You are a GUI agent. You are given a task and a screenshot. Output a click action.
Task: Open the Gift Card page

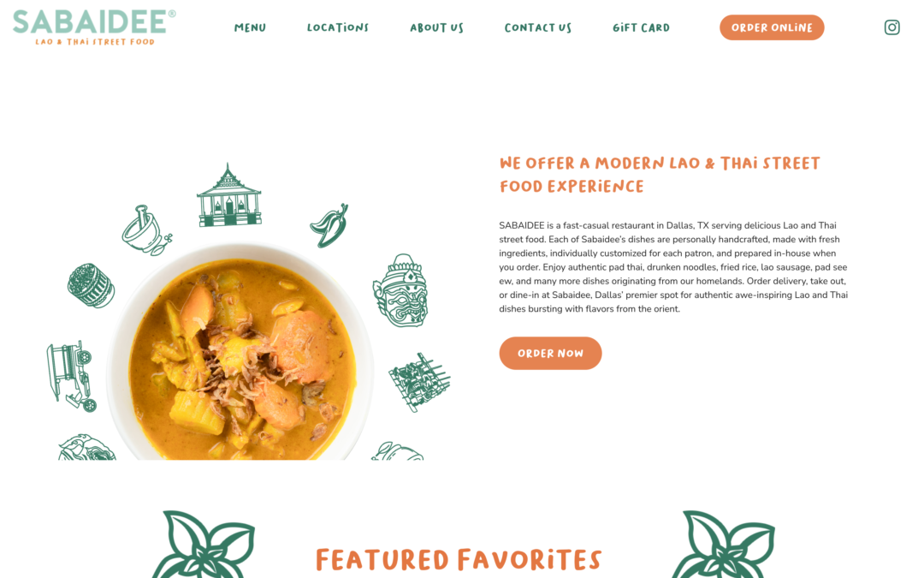(641, 27)
